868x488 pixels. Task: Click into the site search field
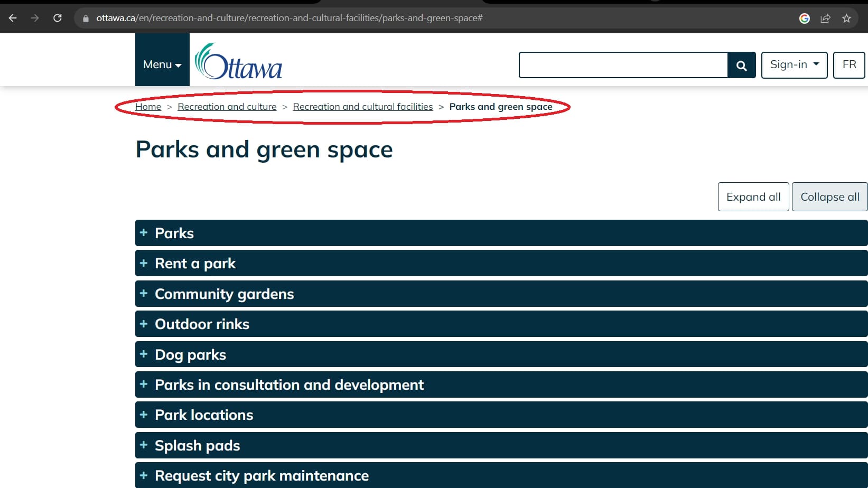coord(623,65)
